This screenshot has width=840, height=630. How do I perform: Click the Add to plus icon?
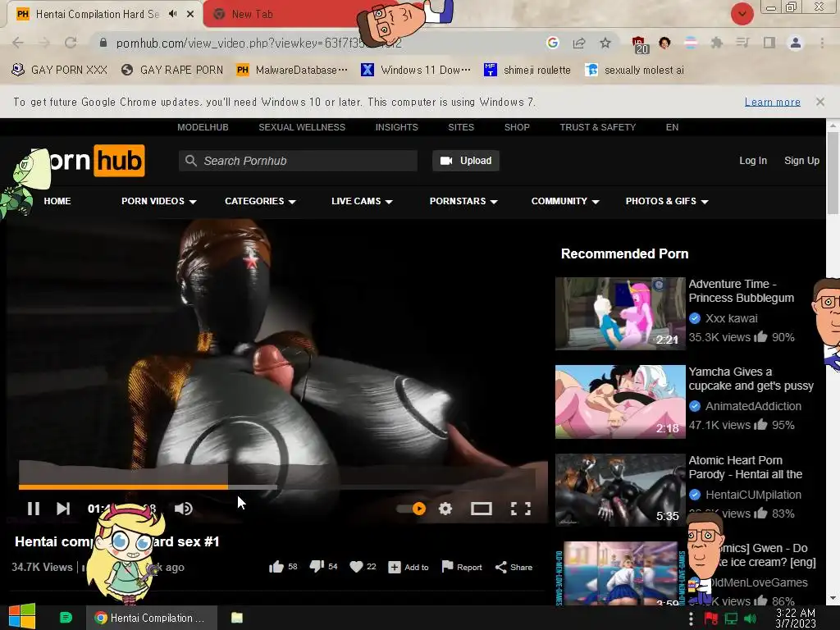click(x=395, y=567)
